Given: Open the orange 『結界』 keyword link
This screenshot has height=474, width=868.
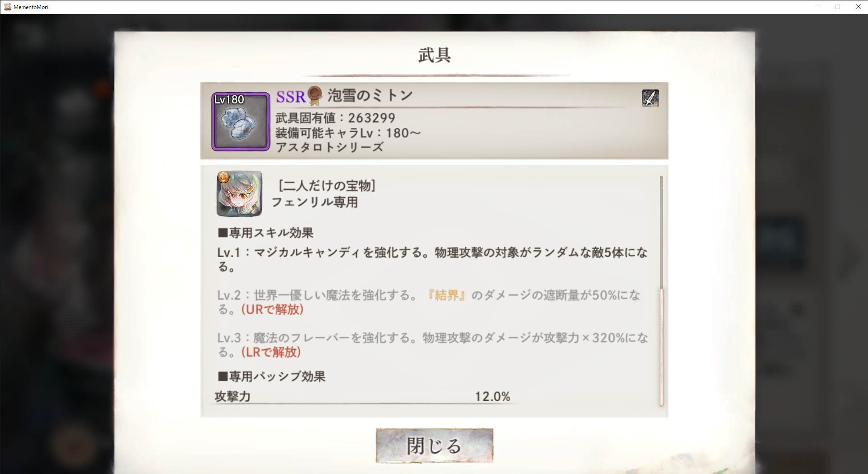Looking at the screenshot, I should coord(446,295).
